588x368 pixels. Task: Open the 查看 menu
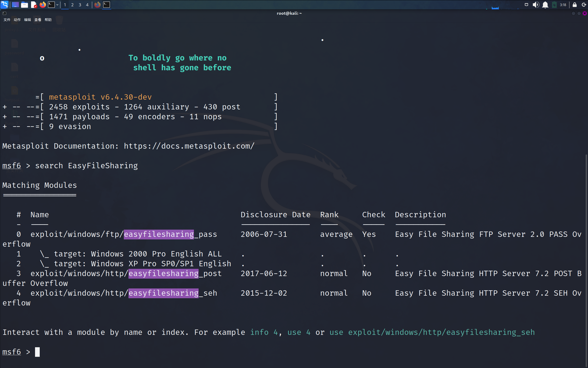pyautogui.click(x=38, y=20)
